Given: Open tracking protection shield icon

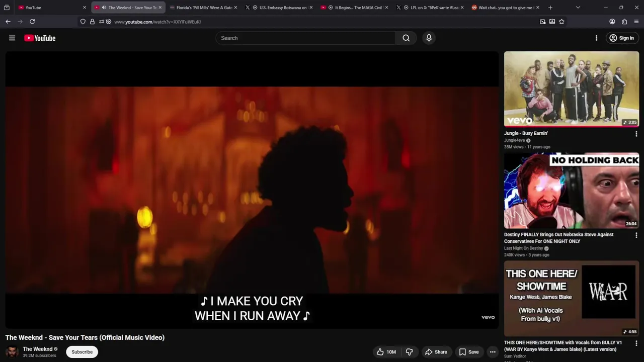Looking at the screenshot, I should pos(83,22).
